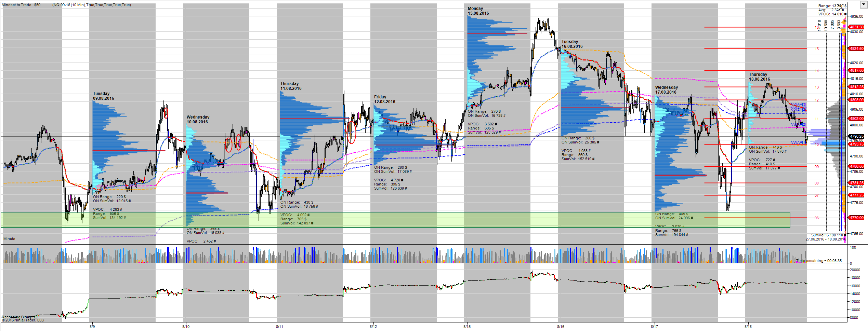Click the black 4796.25 current price marker
This screenshot has width=868, height=331.
point(857,136)
